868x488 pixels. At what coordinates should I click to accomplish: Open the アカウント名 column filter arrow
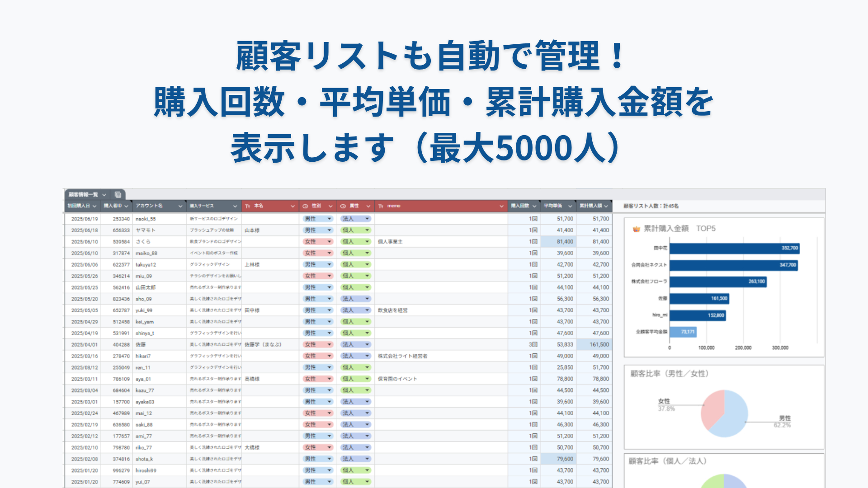tap(180, 206)
